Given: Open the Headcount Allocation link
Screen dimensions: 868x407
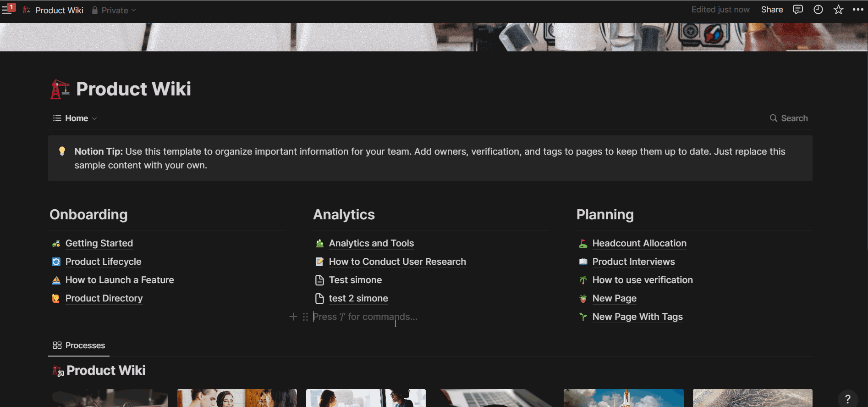Looking at the screenshot, I should (x=639, y=244).
